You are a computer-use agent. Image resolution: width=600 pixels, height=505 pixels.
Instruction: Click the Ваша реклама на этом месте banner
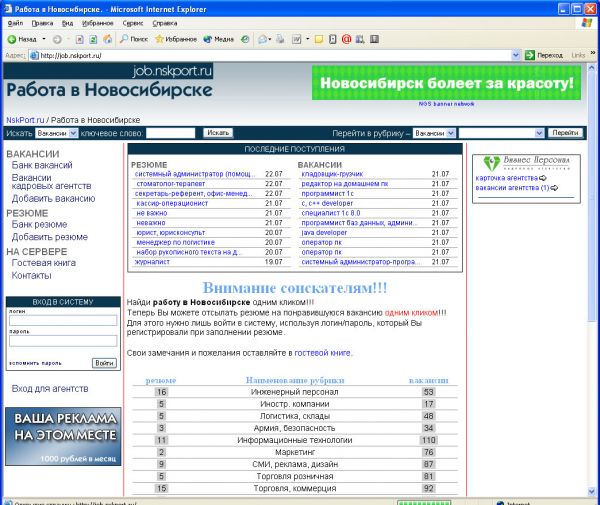(63, 437)
